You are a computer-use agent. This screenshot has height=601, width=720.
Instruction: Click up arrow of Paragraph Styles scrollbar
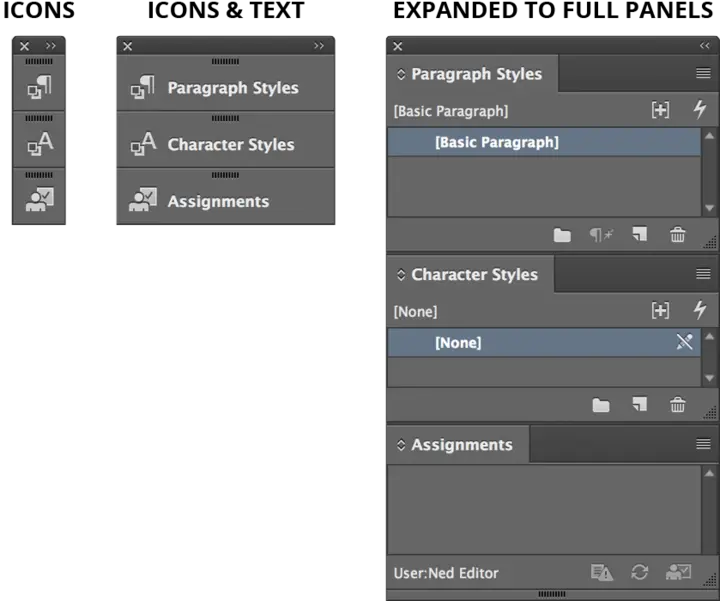point(709,135)
